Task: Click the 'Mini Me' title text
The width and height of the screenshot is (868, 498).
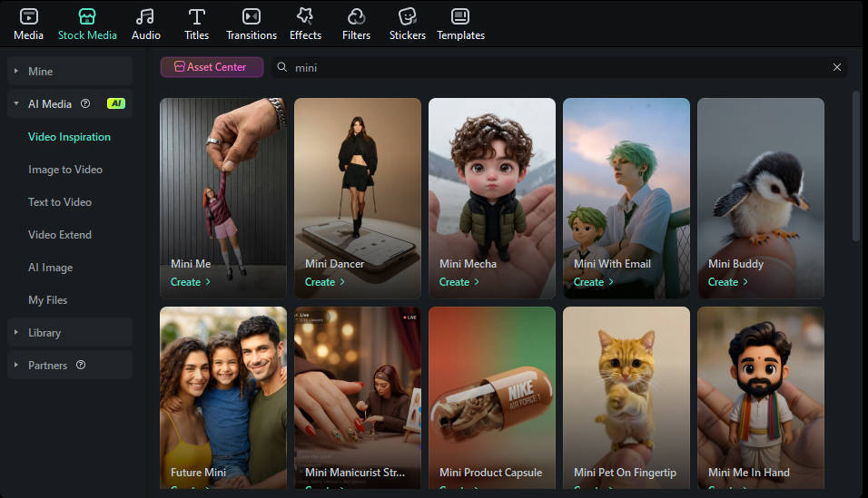Action: click(x=191, y=264)
